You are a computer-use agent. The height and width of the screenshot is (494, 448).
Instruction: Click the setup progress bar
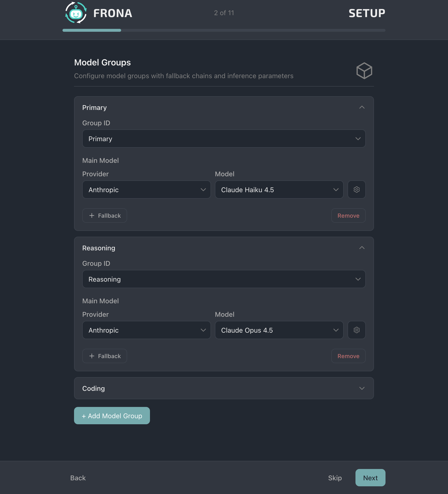[223, 30]
